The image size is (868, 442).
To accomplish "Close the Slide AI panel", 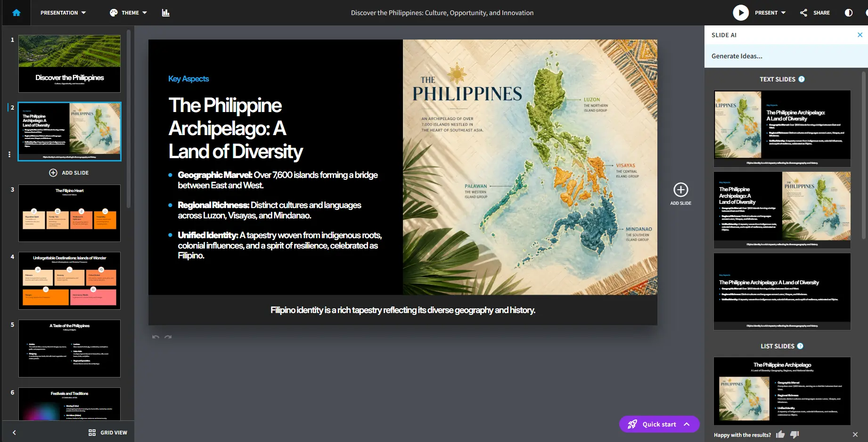I will [x=860, y=35].
